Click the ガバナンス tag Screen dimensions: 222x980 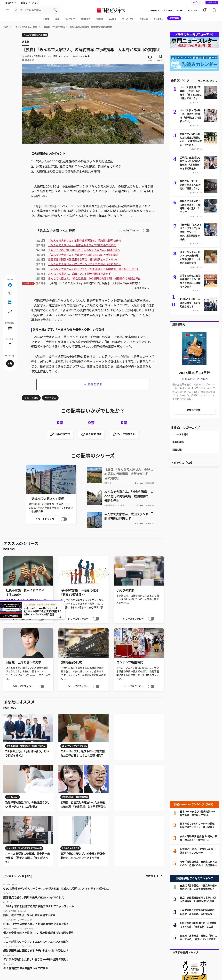click(x=50, y=398)
